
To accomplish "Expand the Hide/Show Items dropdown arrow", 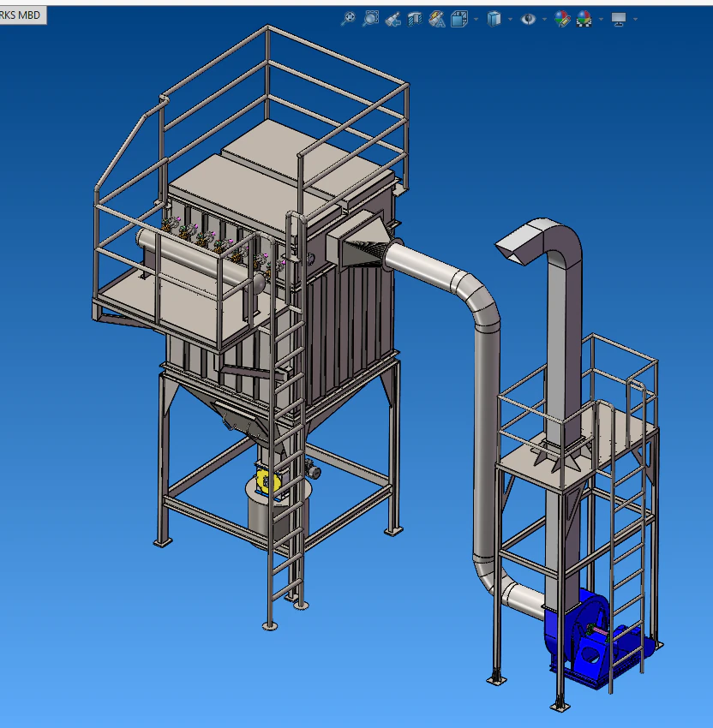I will tap(544, 19).
